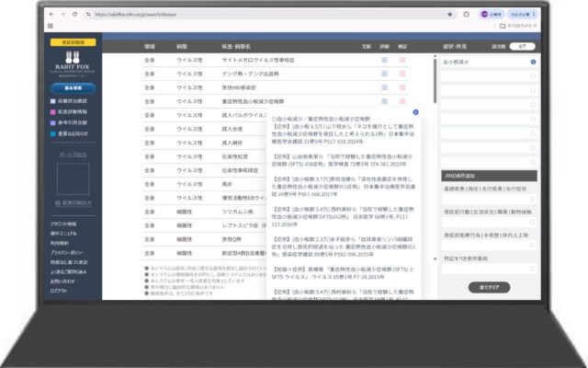Open 利用規約 link
This screenshot has width=588, height=368.
click(59, 243)
